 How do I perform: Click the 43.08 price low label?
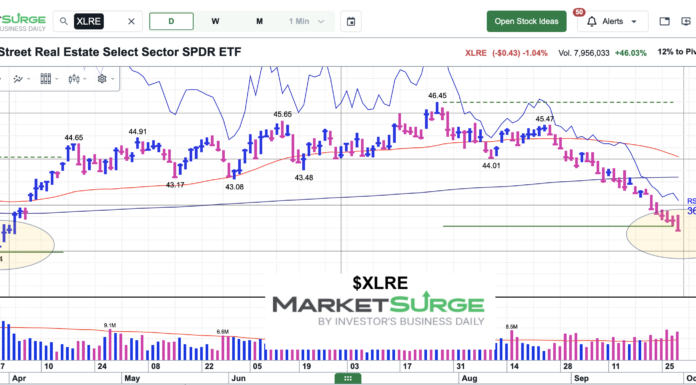point(234,187)
